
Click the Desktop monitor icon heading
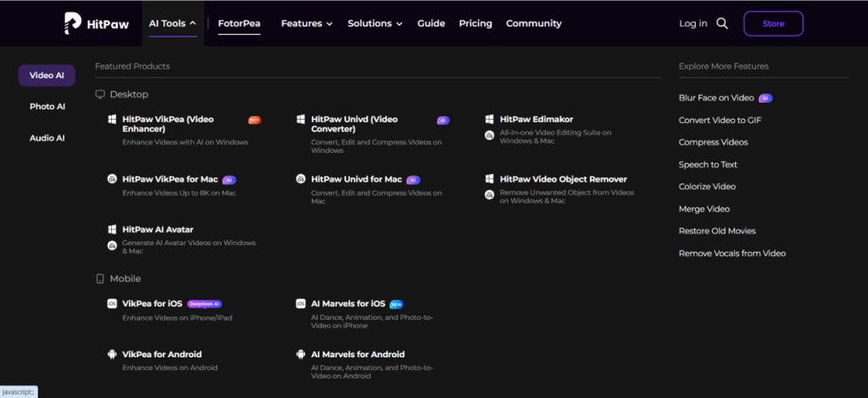tap(100, 94)
